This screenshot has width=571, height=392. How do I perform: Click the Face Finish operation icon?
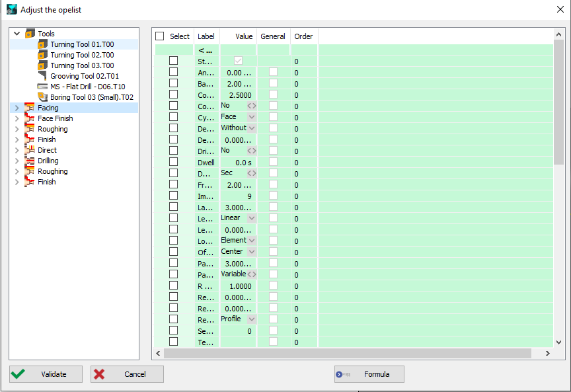point(30,118)
